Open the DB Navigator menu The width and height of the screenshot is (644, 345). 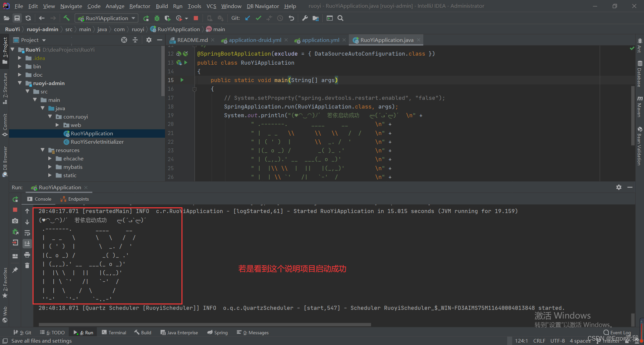pyautogui.click(x=263, y=6)
